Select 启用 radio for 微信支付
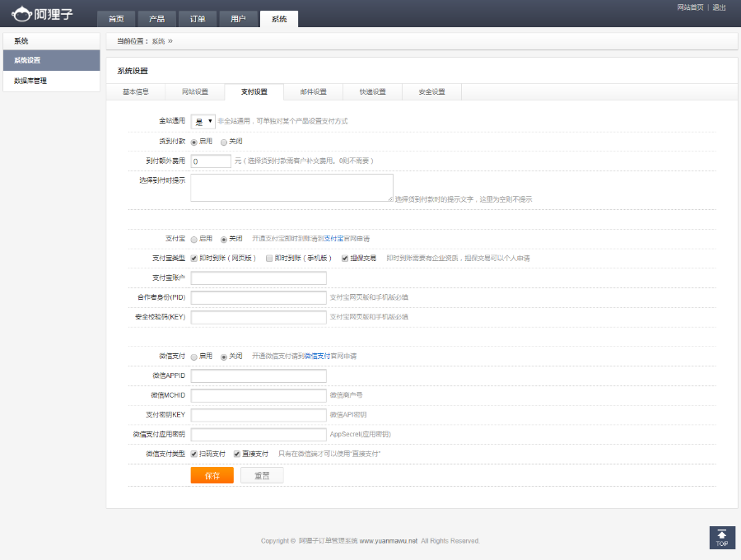The width and height of the screenshot is (741, 560). [193, 357]
